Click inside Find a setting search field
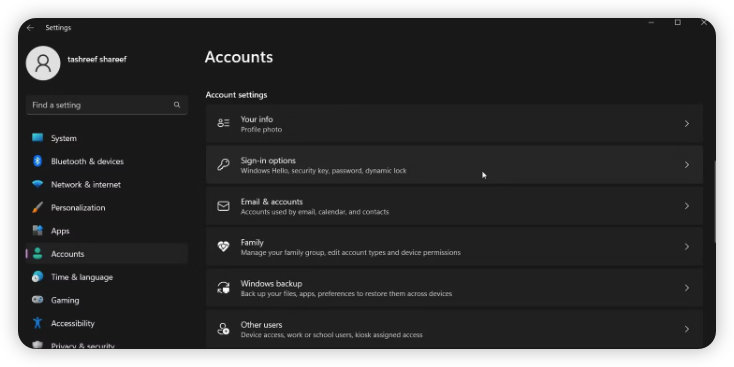This screenshot has width=734, height=367. point(107,105)
